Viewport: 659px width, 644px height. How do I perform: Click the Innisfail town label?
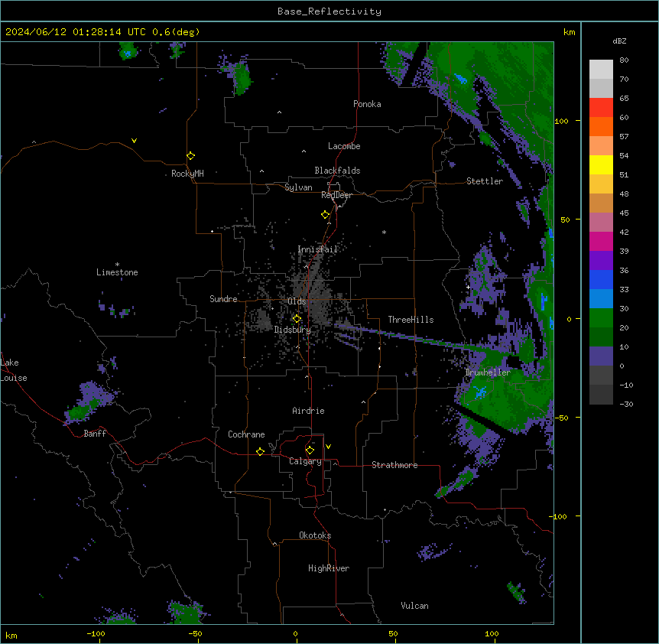coord(318,249)
